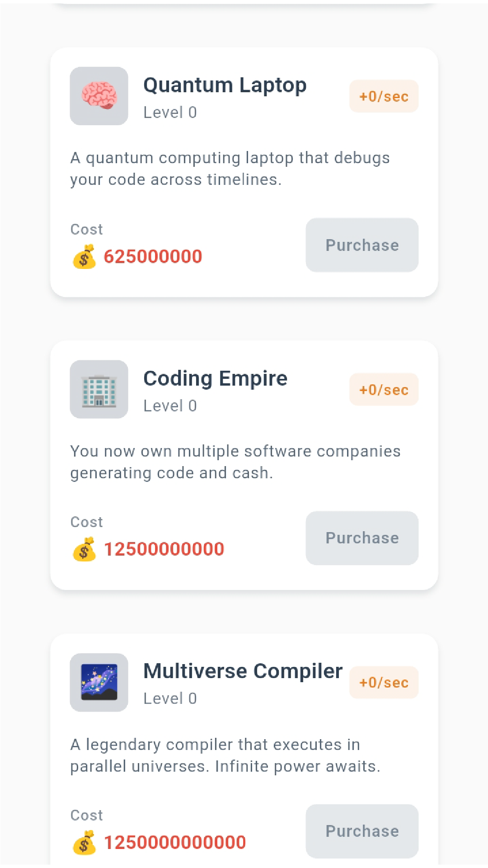Click the Coding Empire title text
This screenshot has height=868, width=488.
pos(216,378)
